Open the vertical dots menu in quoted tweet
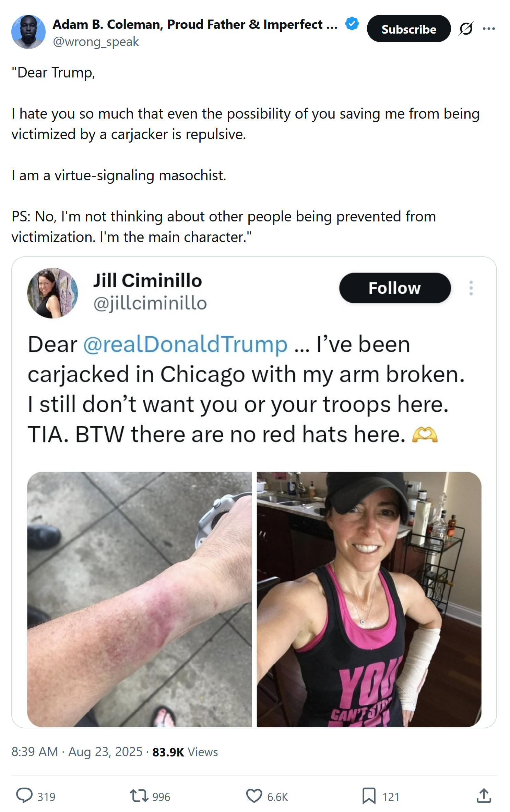The image size is (510, 812). click(471, 288)
